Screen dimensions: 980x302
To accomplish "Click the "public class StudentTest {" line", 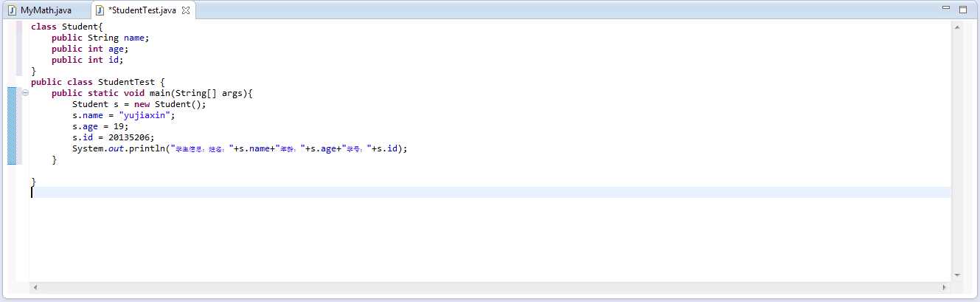I will (97, 82).
